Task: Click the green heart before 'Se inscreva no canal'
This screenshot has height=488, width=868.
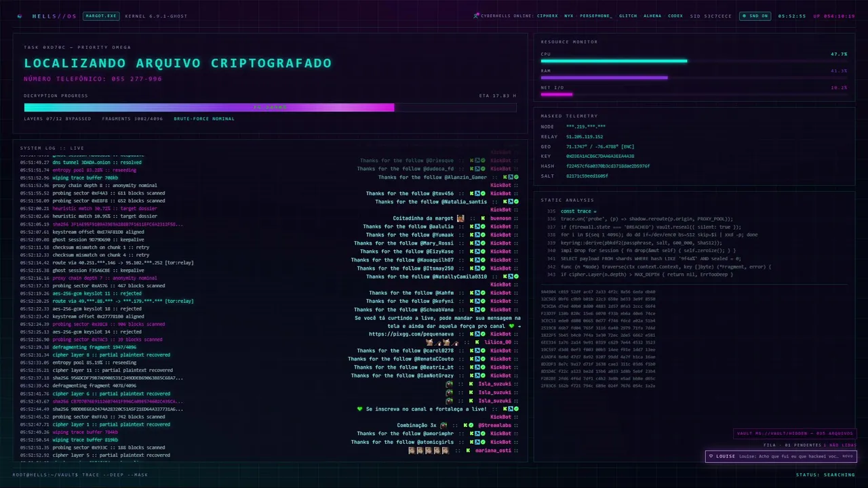Action: (x=360, y=409)
